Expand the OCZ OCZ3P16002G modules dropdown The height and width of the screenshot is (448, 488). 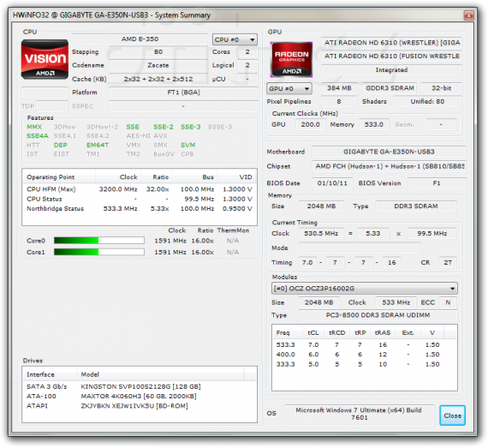pyautogui.click(x=364, y=289)
